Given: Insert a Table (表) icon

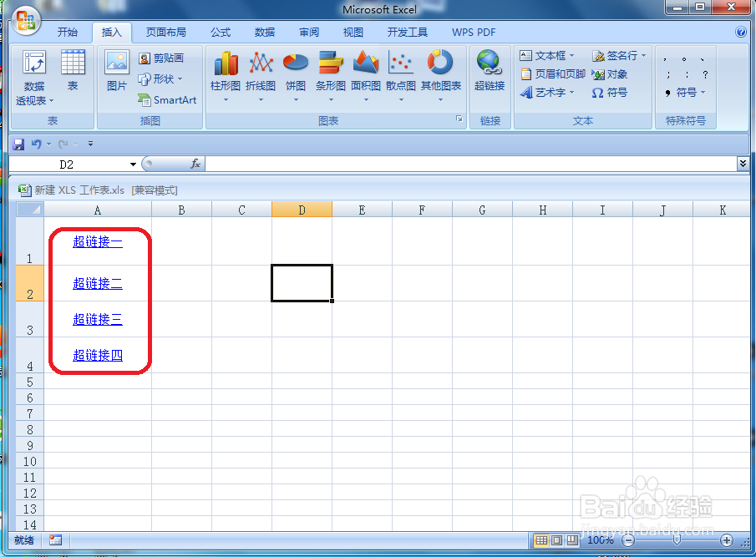Looking at the screenshot, I should pyautogui.click(x=73, y=71).
